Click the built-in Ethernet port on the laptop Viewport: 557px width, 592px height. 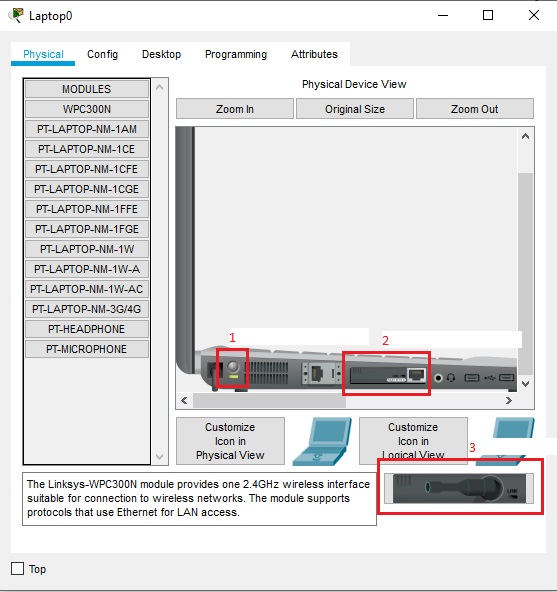click(x=316, y=374)
